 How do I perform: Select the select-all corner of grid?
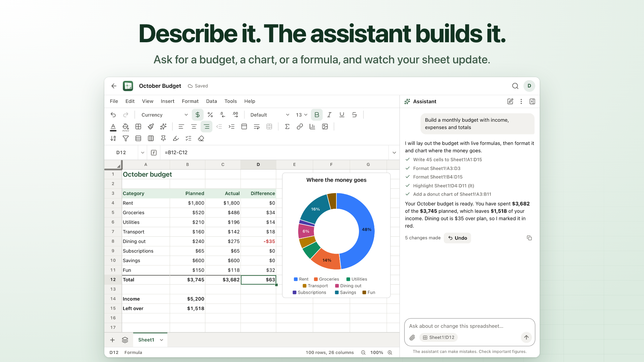click(113, 165)
